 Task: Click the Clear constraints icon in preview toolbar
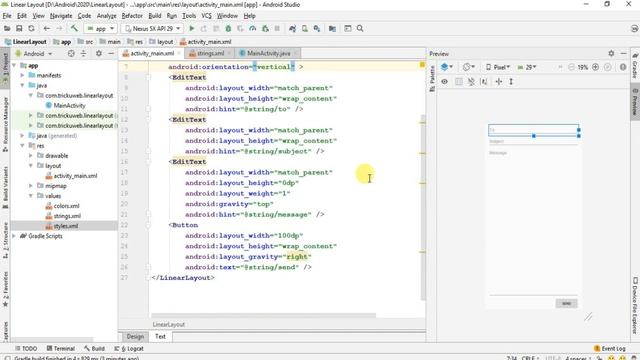pos(471,82)
